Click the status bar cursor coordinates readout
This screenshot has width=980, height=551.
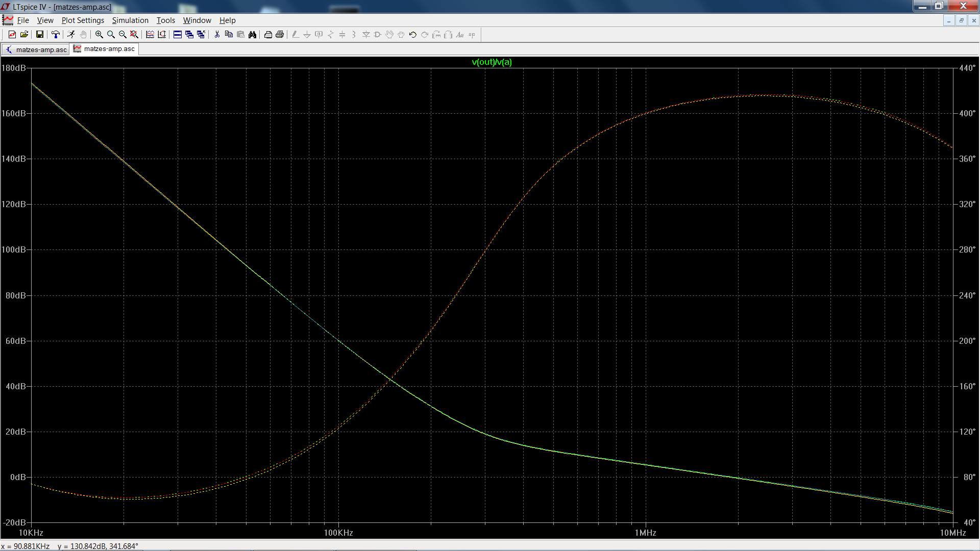click(70, 546)
